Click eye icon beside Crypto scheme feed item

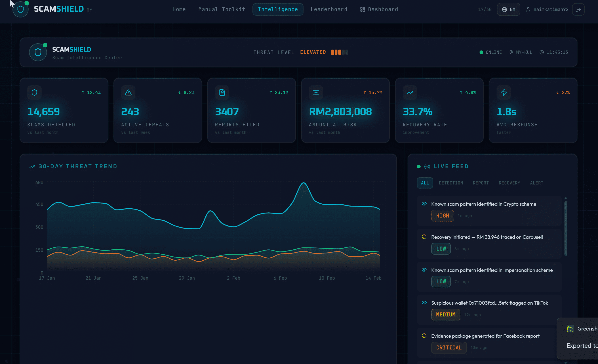point(424,204)
